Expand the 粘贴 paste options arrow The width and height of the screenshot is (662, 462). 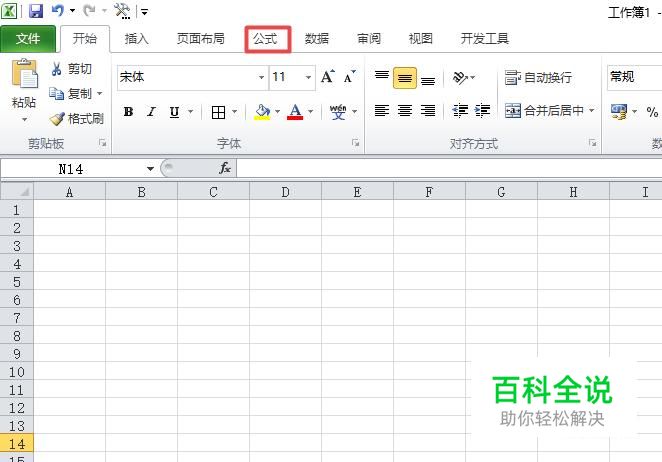click(24, 120)
